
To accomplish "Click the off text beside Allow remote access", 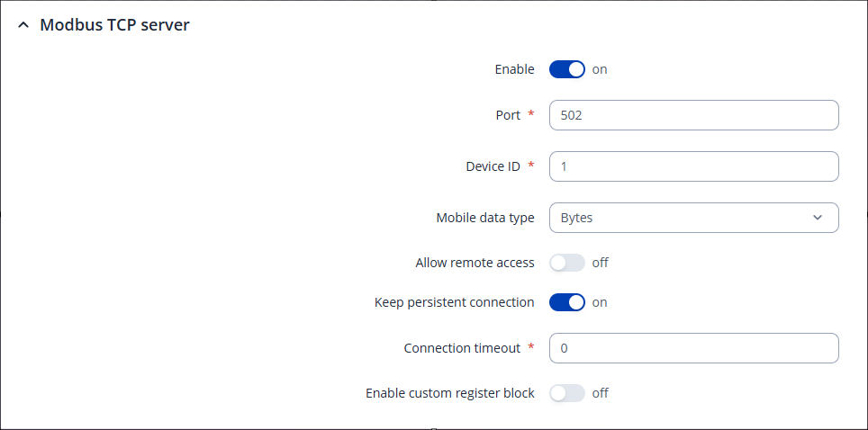I will 601,264.
